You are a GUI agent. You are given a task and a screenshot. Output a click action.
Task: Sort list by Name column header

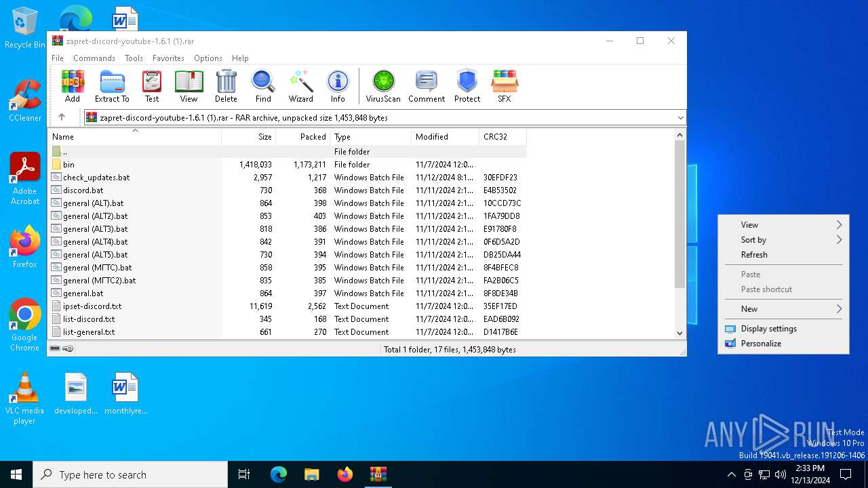[134, 137]
